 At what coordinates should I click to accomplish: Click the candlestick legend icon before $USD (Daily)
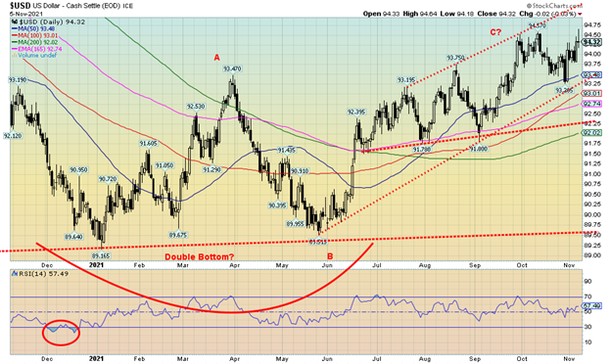[x=15, y=23]
